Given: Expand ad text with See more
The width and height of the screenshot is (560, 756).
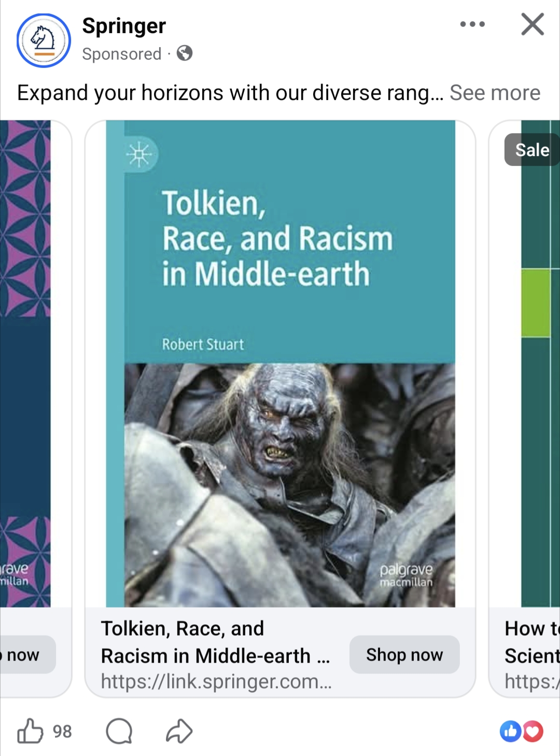Looking at the screenshot, I should (495, 93).
